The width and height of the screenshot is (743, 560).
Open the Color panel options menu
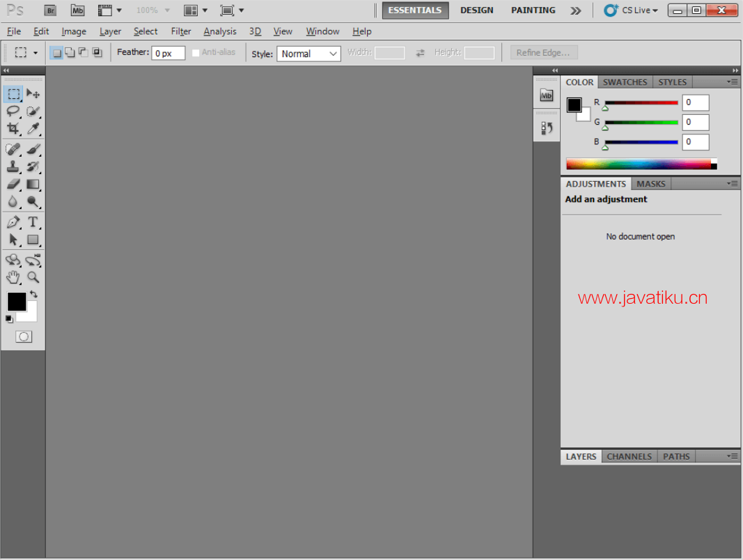click(x=733, y=82)
